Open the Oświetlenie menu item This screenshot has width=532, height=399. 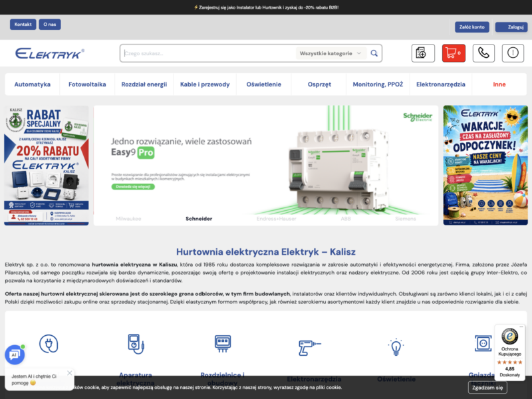pos(264,84)
